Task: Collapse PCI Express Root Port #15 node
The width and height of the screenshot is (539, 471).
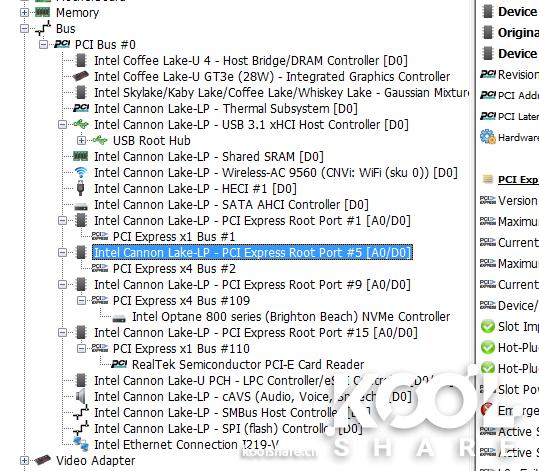Action: click(x=62, y=332)
